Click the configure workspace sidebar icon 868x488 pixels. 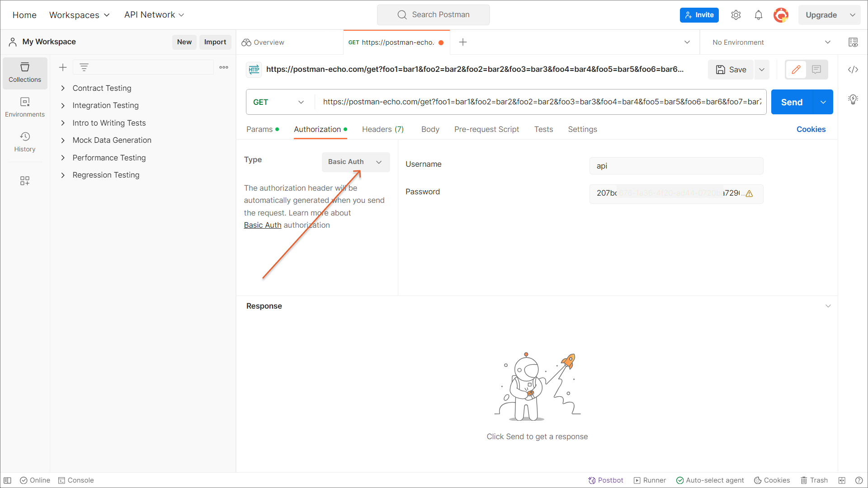tap(25, 181)
